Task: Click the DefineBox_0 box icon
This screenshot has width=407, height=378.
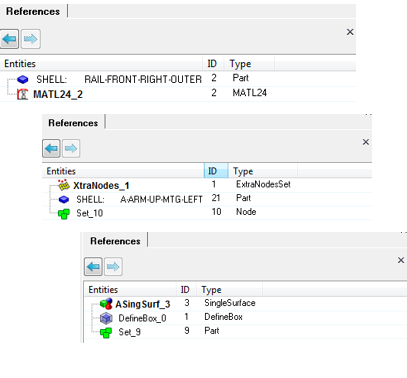Action: click(106, 318)
